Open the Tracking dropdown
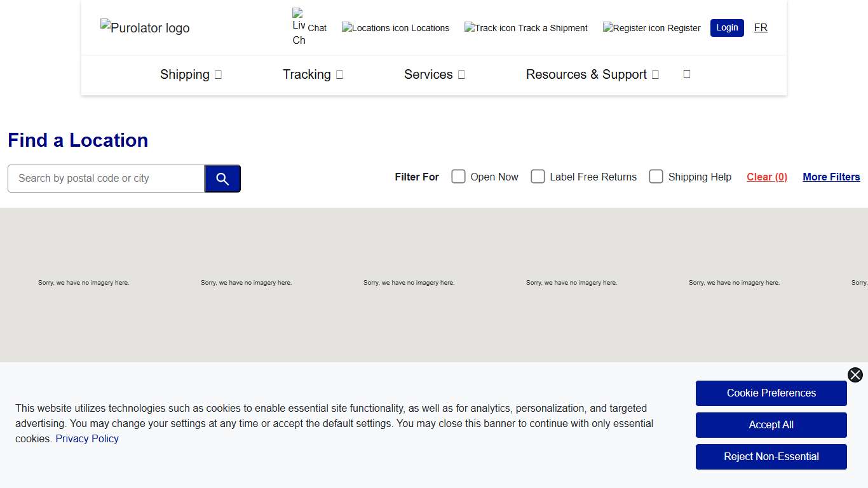The width and height of the screenshot is (868, 488). [313, 74]
